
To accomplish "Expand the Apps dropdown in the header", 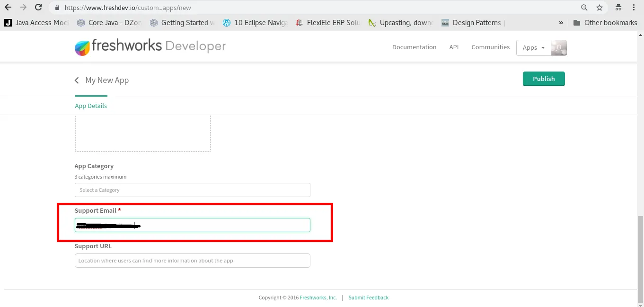I will coord(534,47).
